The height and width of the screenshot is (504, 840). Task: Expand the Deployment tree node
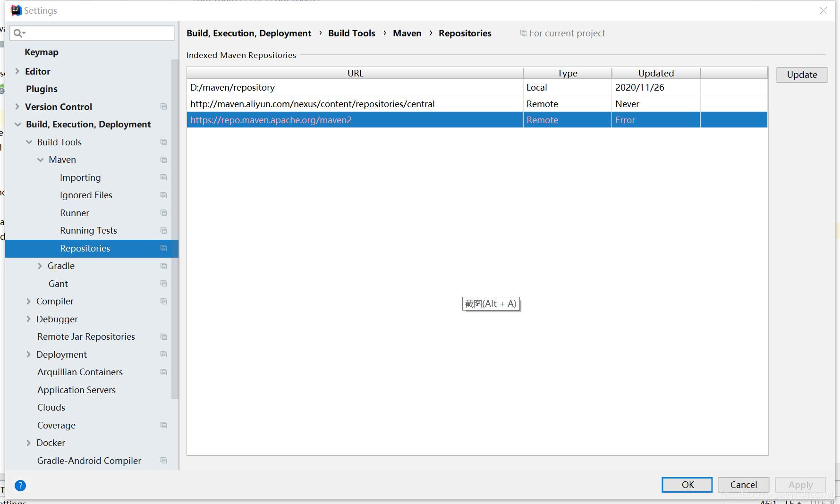(x=29, y=354)
